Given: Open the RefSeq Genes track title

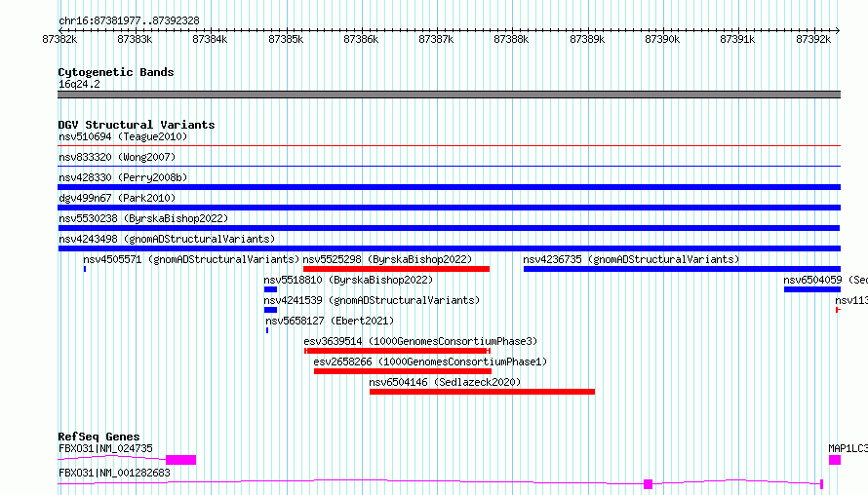Looking at the screenshot, I should click(x=99, y=437).
